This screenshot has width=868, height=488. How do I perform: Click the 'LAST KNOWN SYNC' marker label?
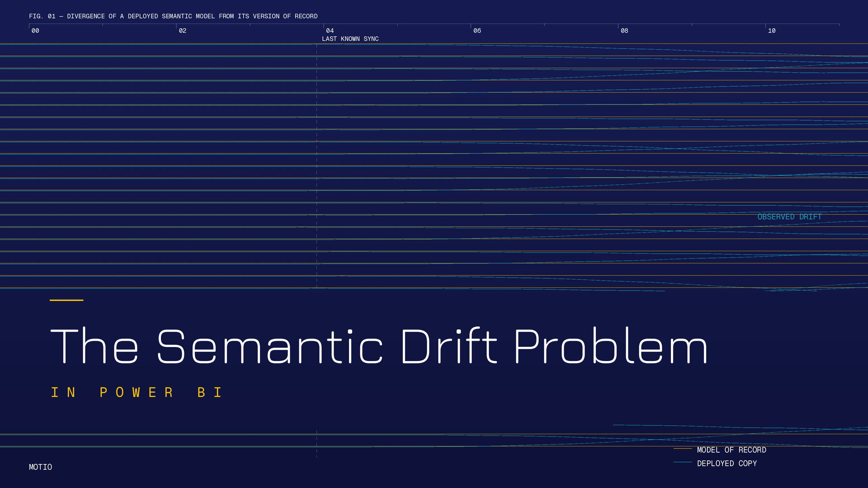pyautogui.click(x=350, y=39)
